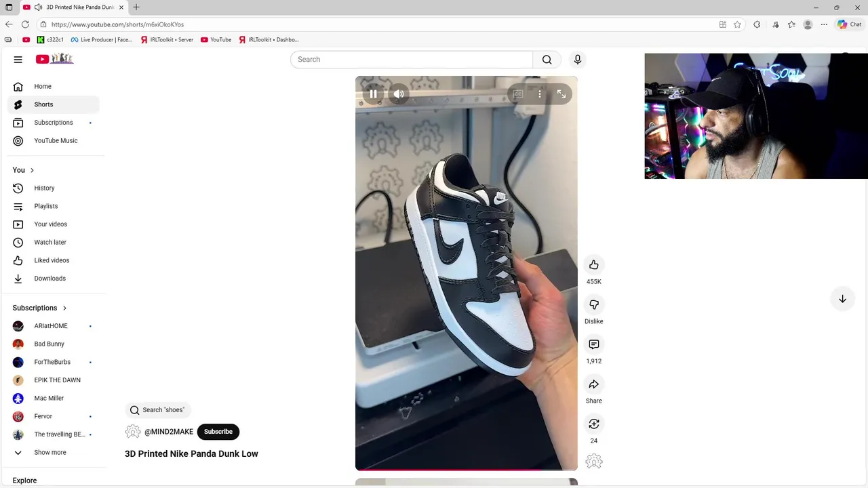Click title 3D Printed Nike Panda Dunk Low
Viewport: 868px width, 488px height.
pos(191,454)
